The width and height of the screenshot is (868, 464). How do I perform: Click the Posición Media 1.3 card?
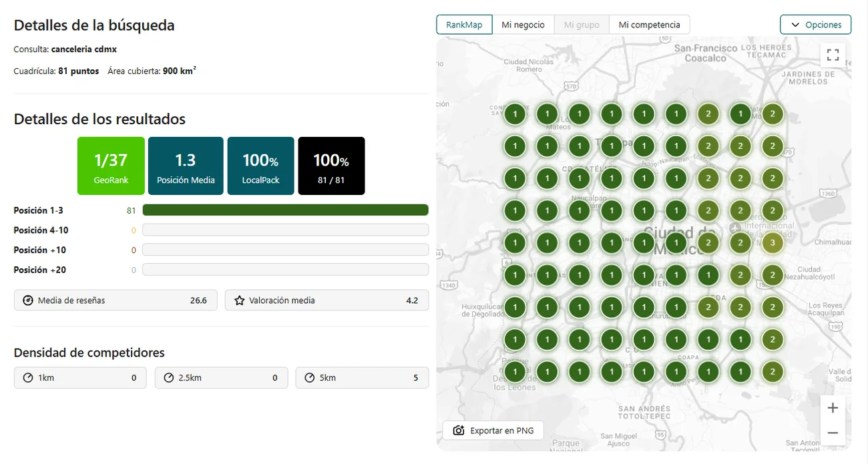[x=186, y=166]
